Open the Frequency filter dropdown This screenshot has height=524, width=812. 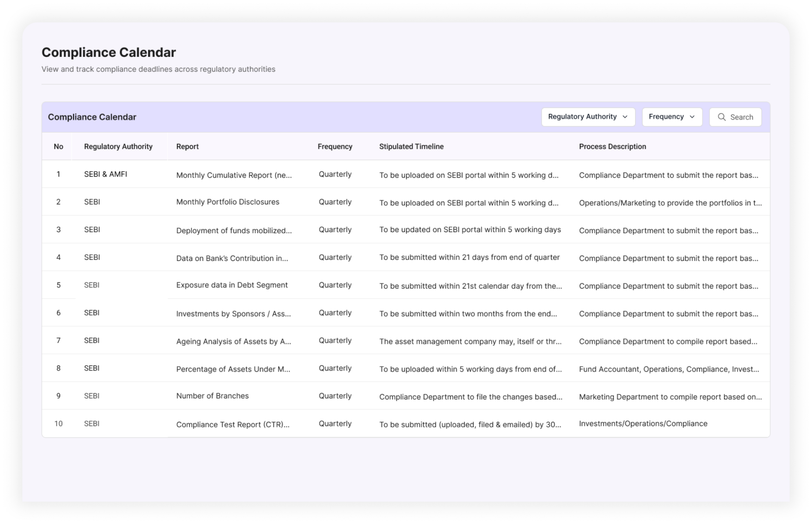coord(671,117)
